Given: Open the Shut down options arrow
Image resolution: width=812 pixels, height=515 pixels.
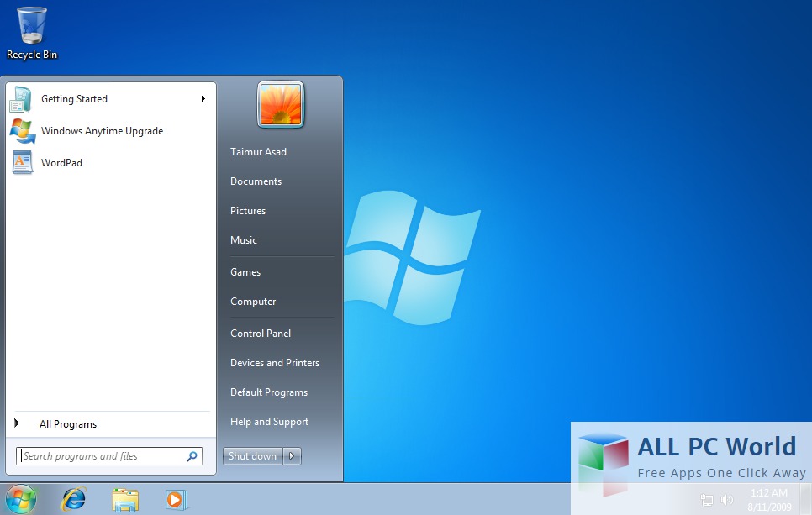Looking at the screenshot, I should pos(292,456).
